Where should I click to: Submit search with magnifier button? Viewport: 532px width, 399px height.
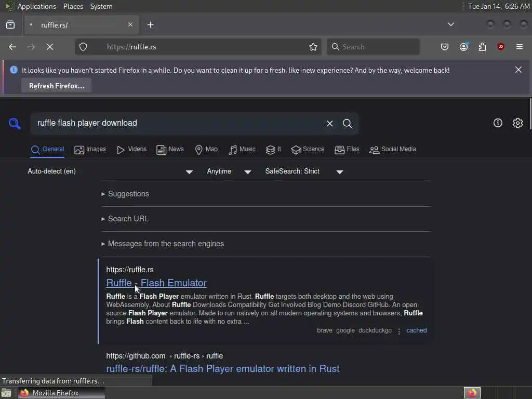(347, 124)
